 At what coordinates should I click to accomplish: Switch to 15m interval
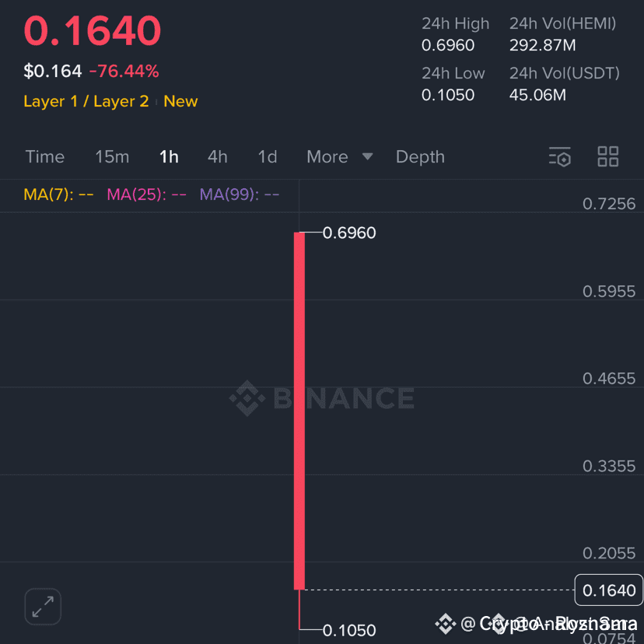[x=112, y=156]
